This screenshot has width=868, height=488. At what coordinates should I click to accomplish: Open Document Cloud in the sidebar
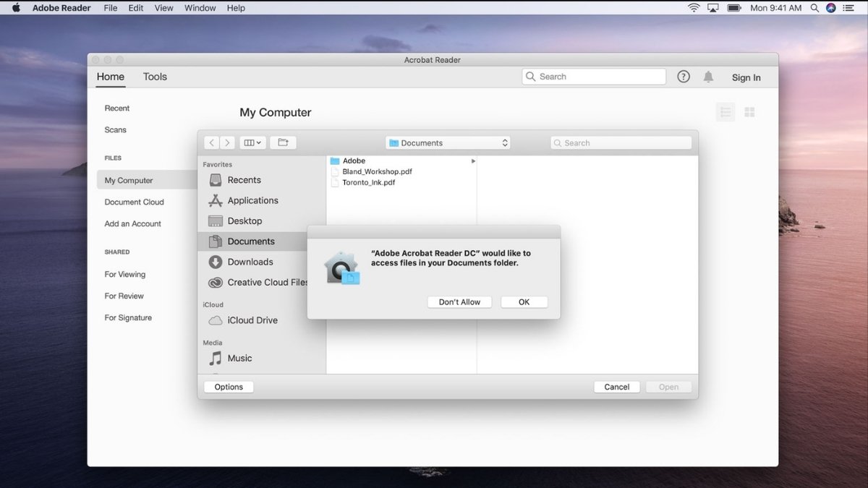point(135,202)
